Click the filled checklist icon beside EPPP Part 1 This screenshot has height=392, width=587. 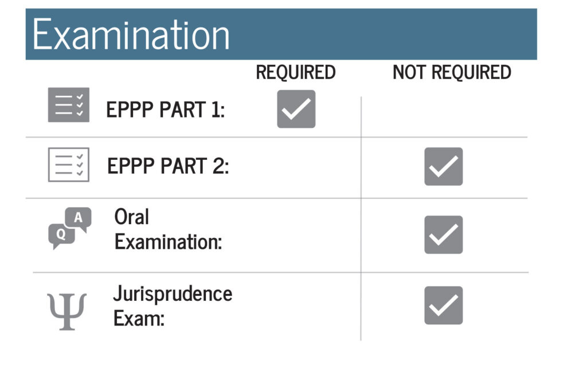coord(68,105)
